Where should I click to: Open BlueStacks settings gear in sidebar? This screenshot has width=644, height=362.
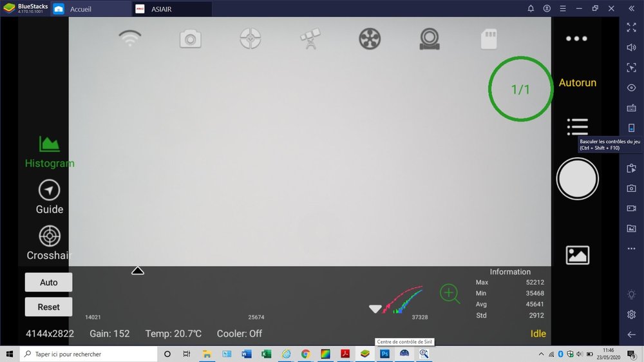pyautogui.click(x=631, y=315)
